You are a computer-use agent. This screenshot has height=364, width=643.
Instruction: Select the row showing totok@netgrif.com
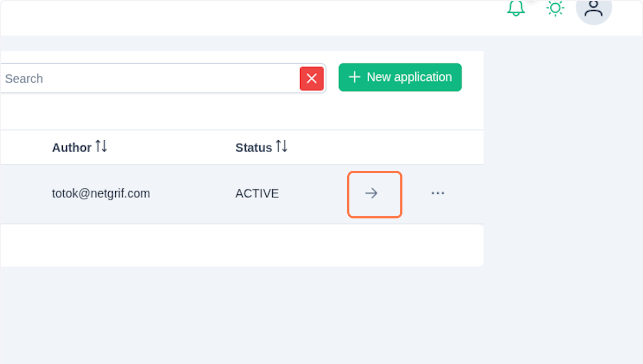click(x=101, y=193)
